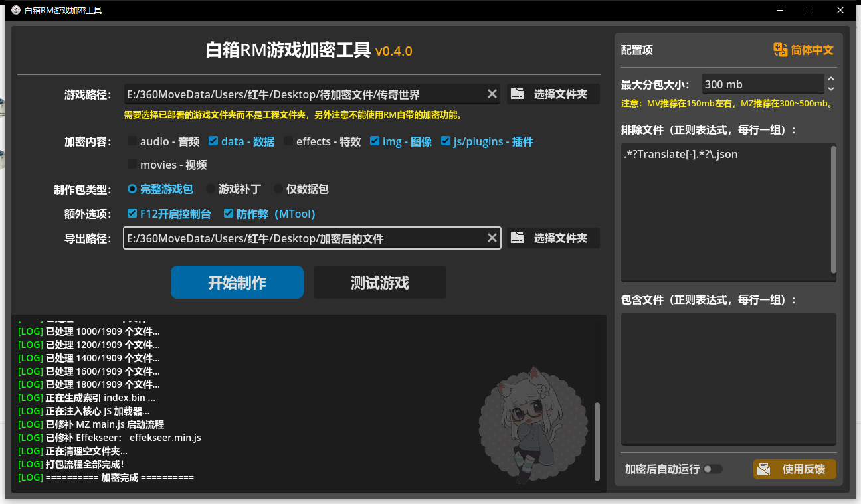Click log line 正在生成索引 index.bin ...
The image size is (861, 504).
[x=86, y=398]
